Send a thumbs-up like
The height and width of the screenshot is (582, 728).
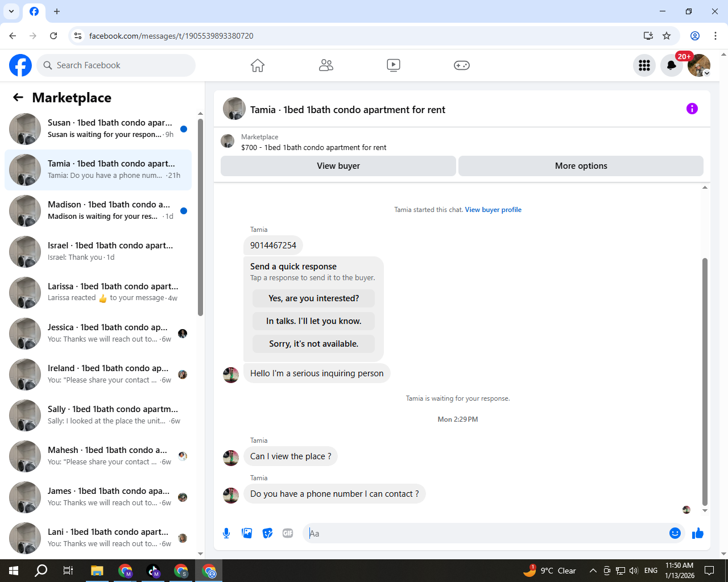[698, 533]
